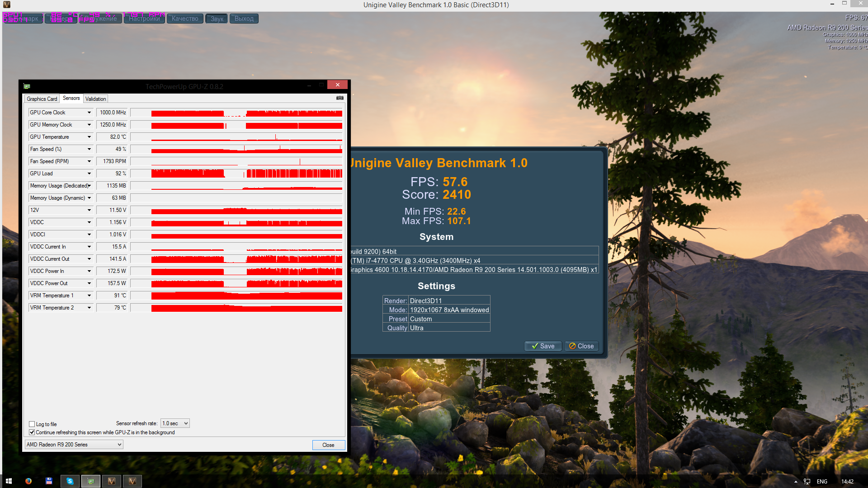
Task: Open the Sensor refresh rate dropdown
Action: click(175, 423)
